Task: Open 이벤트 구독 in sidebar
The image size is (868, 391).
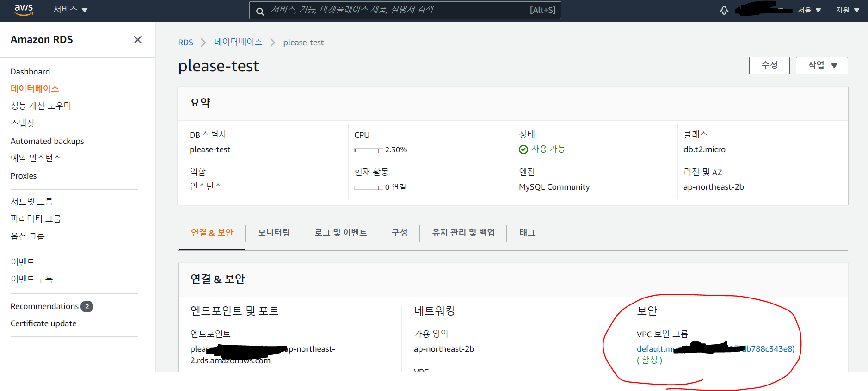Action: click(31, 279)
